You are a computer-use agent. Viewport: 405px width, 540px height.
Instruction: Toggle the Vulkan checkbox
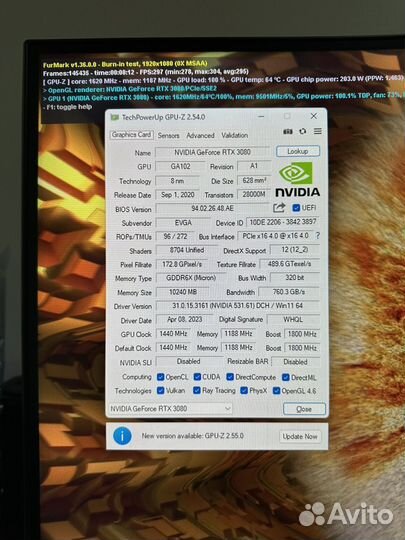(160, 390)
